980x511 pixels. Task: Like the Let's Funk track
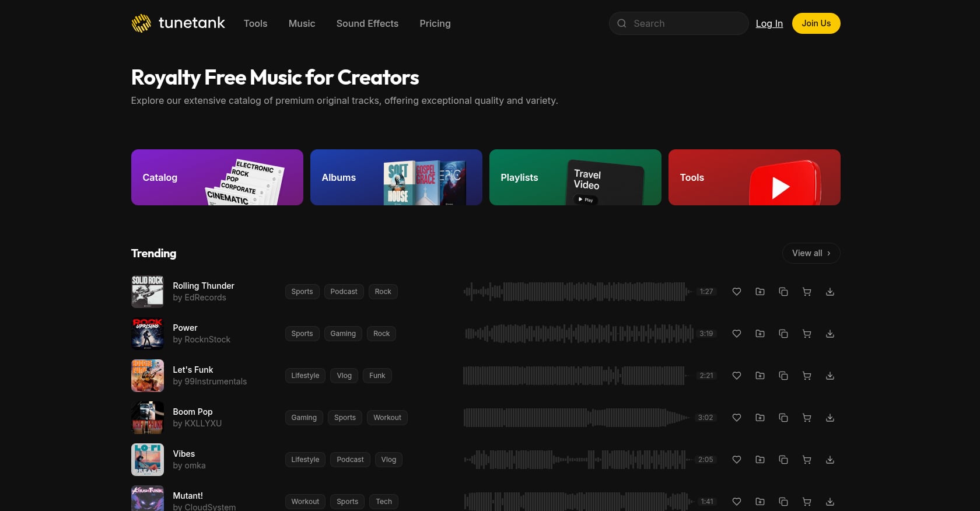coord(737,376)
